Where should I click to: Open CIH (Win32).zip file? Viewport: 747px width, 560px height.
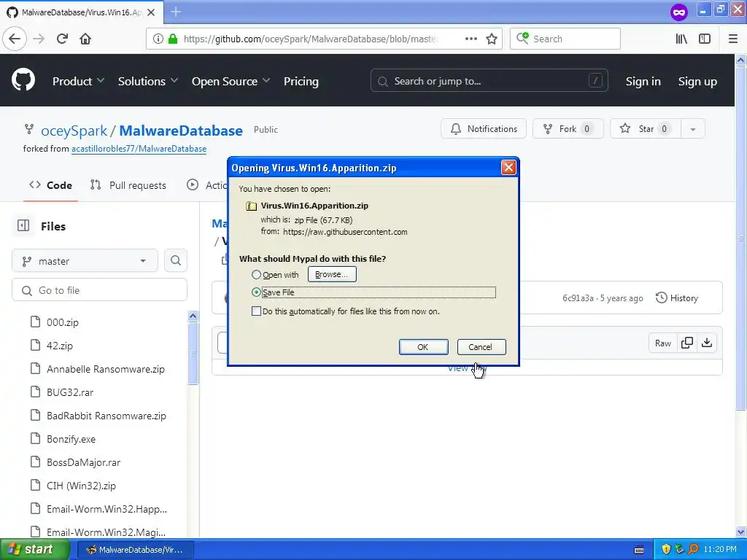click(x=81, y=486)
